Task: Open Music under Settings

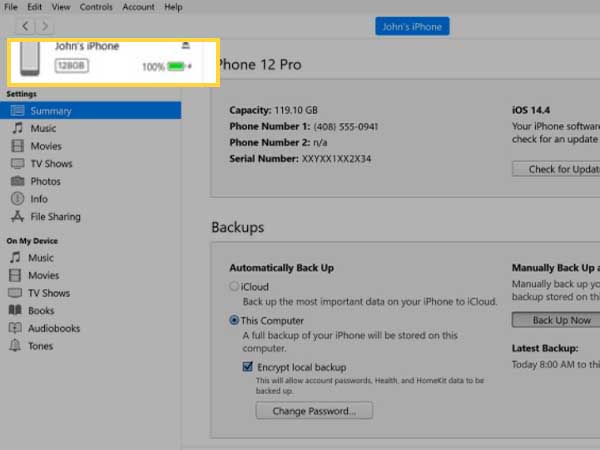Action: 43,128
